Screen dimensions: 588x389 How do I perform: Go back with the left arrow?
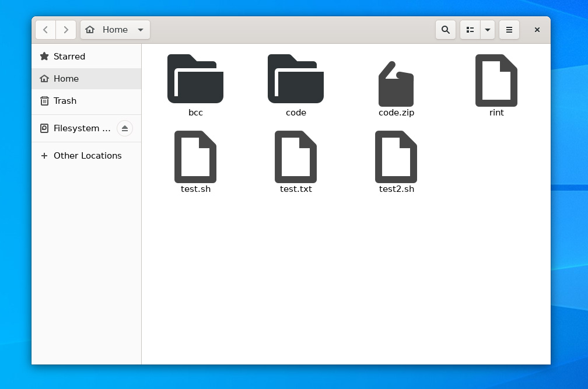(x=45, y=30)
